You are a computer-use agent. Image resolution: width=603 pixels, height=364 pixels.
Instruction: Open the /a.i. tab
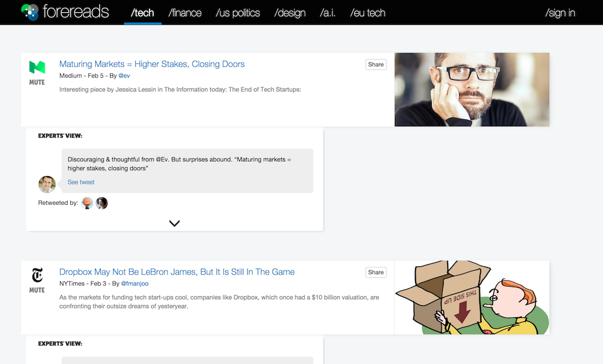coord(328,13)
